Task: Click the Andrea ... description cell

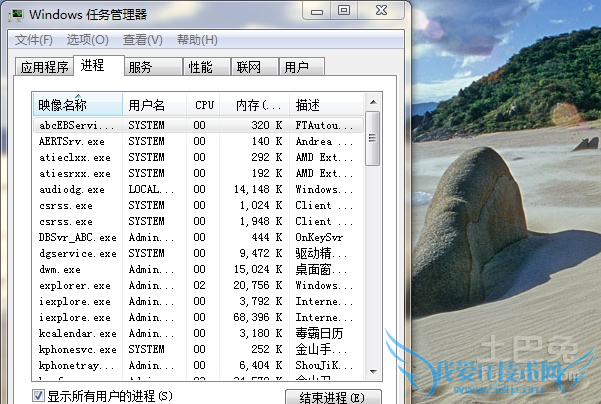Action: point(324,141)
